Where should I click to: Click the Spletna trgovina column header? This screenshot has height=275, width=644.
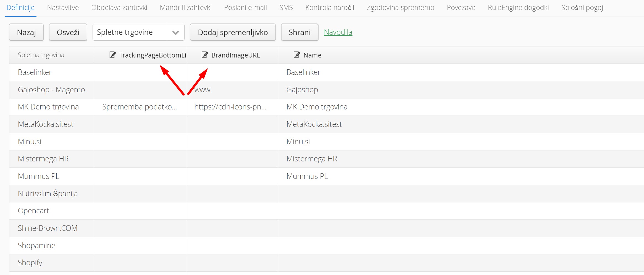pos(51,55)
